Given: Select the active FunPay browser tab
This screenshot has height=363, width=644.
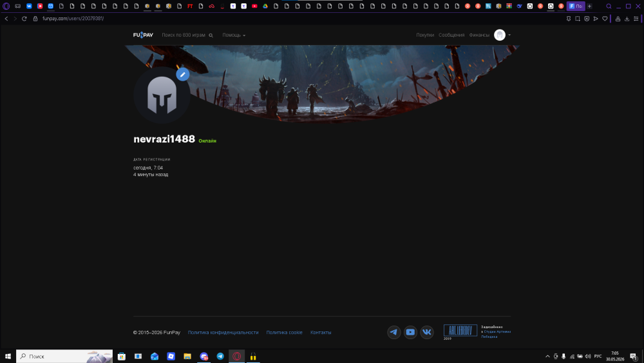Looking at the screenshot, I should (576, 6).
